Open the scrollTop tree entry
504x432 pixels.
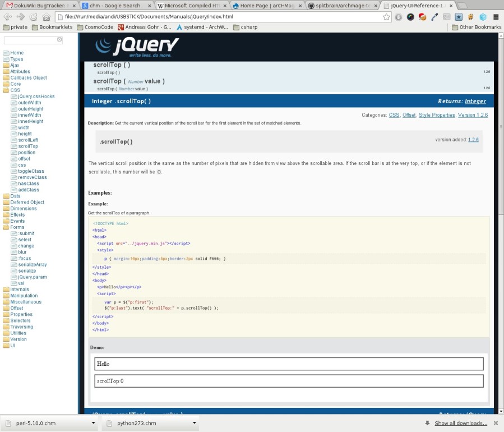pyautogui.click(x=28, y=146)
